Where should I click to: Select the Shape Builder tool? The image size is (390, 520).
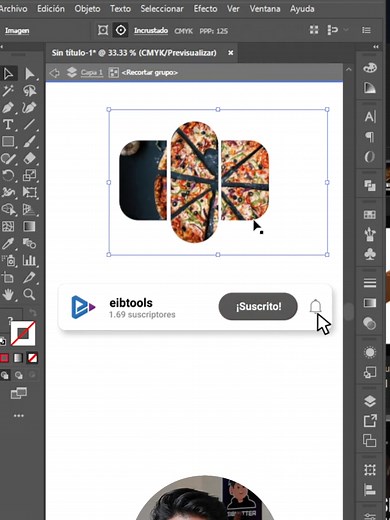[8, 209]
